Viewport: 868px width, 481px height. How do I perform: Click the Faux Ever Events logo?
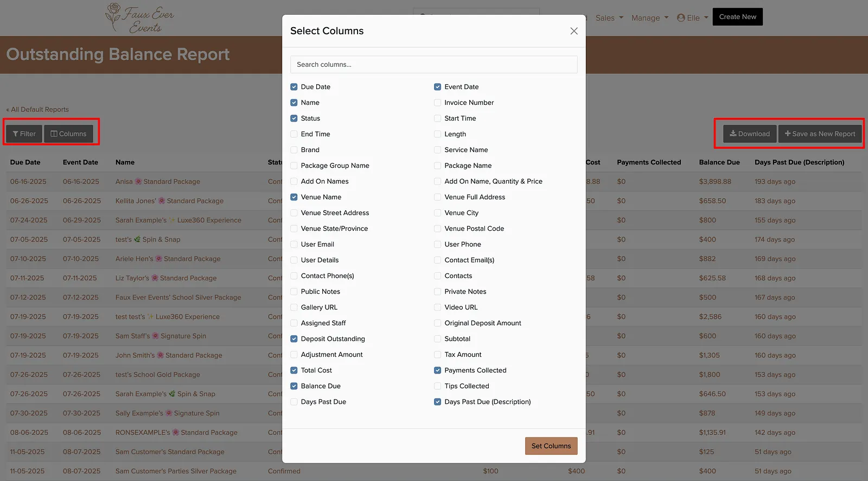140,18
